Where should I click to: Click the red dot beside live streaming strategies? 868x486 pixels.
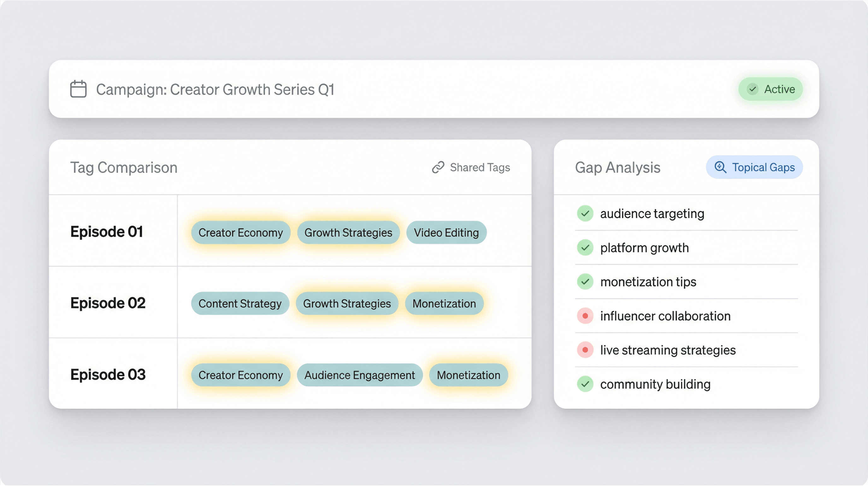585,350
